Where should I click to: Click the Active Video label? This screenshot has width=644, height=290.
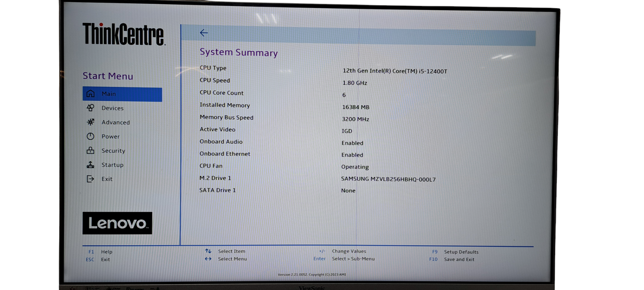click(x=218, y=129)
